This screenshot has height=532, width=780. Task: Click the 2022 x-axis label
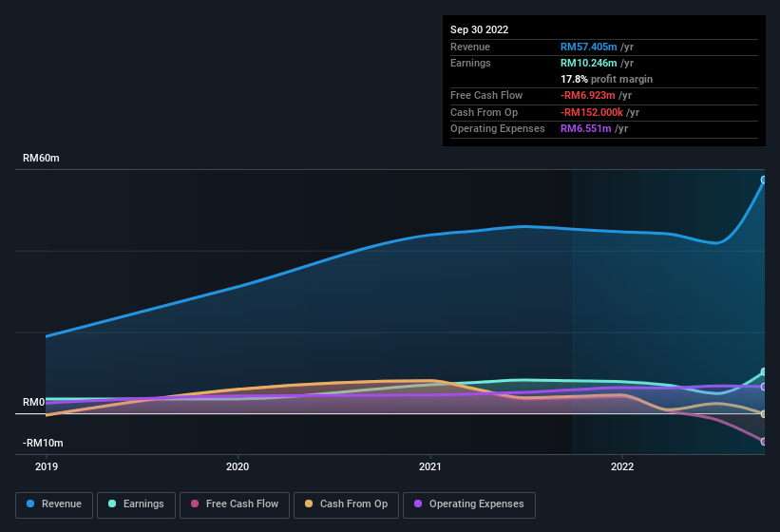tap(622, 466)
